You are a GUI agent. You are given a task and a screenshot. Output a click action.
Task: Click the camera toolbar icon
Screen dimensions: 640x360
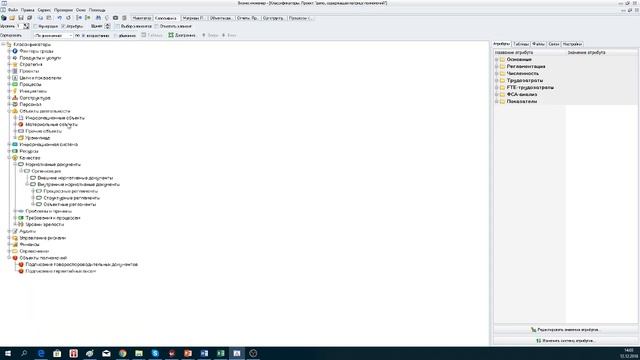pos(116,18)
